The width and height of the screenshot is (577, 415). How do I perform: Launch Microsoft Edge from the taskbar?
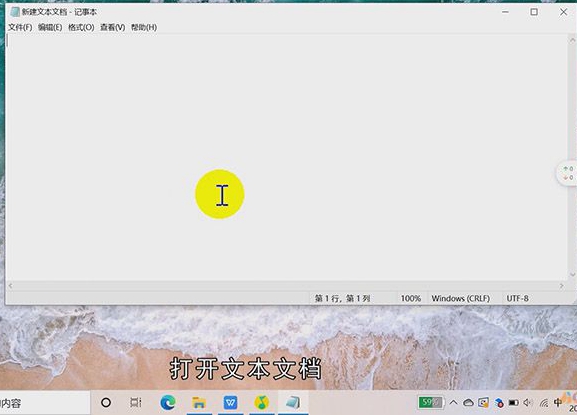[x=168, y=402]
